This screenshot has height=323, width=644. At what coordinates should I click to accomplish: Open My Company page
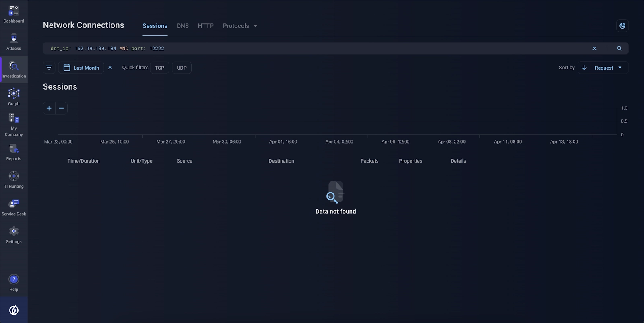click(x=14, y=124)
